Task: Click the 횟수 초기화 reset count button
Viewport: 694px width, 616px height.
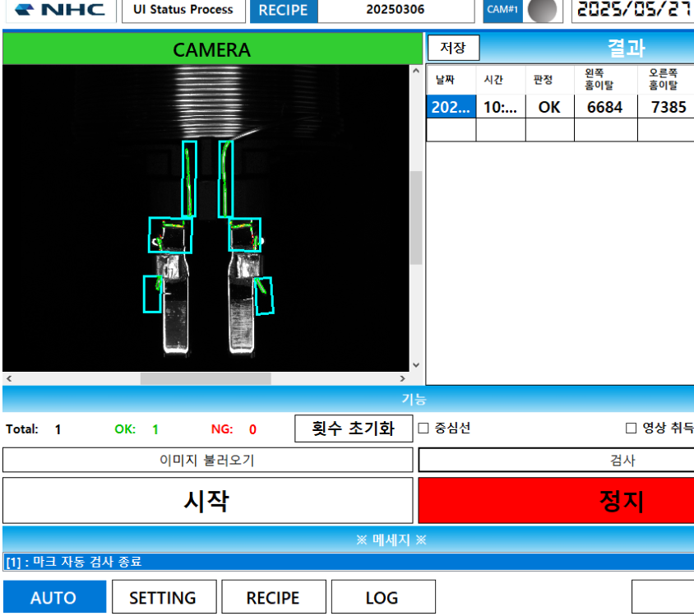Action: tap(352, 428)
